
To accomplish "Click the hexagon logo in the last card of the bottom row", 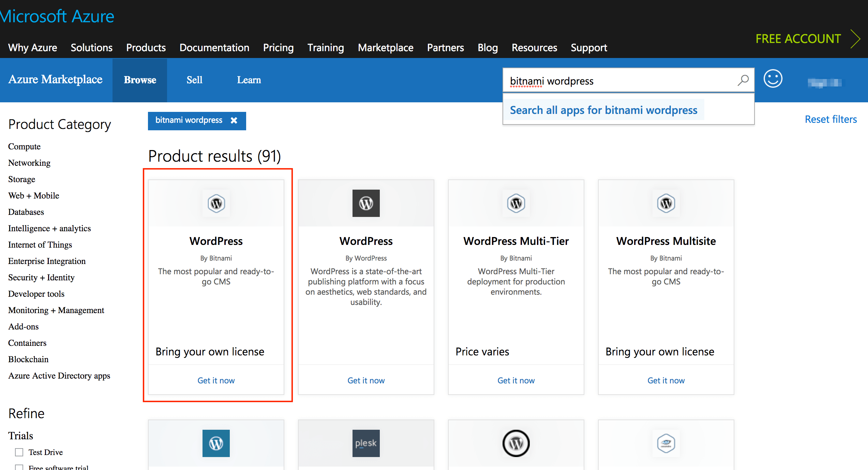I will 666,443.
